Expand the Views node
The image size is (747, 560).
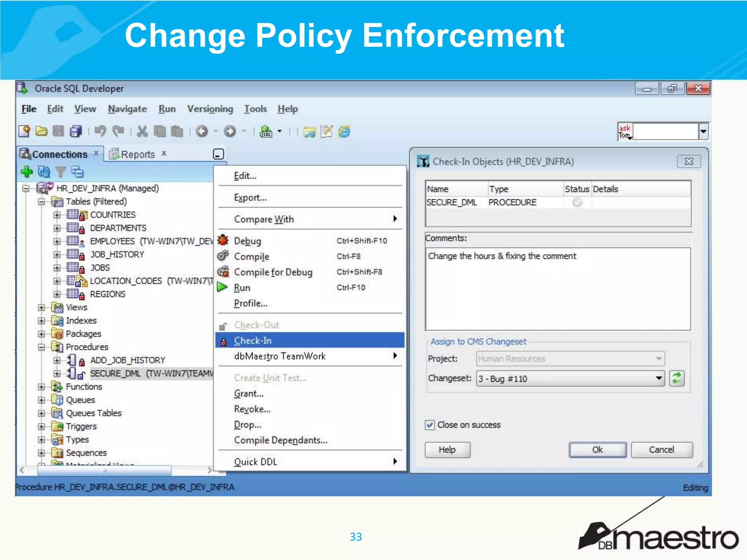point(42,308)
